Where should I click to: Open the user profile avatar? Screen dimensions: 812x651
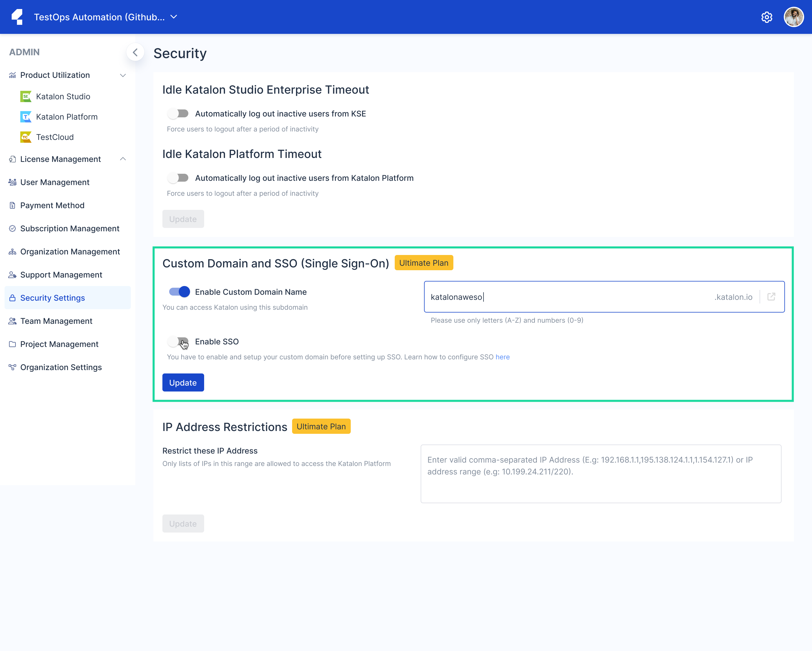pyautogui.click(x=794, y=17)
